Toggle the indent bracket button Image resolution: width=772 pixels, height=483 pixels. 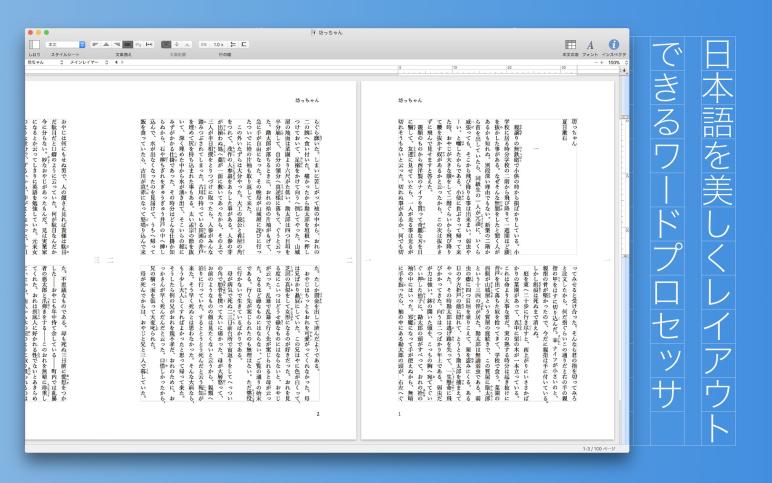click(x=244, y=44)
